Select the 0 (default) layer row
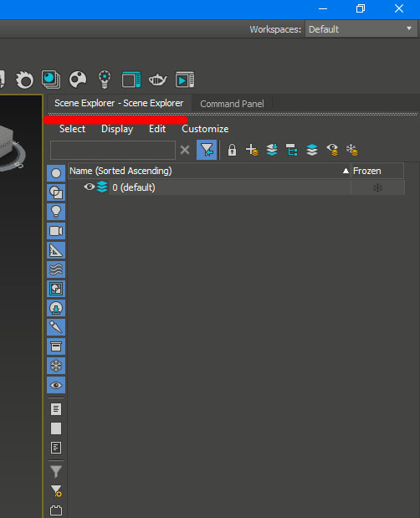This screenshot has width=420, height=518. pos(230,187)
